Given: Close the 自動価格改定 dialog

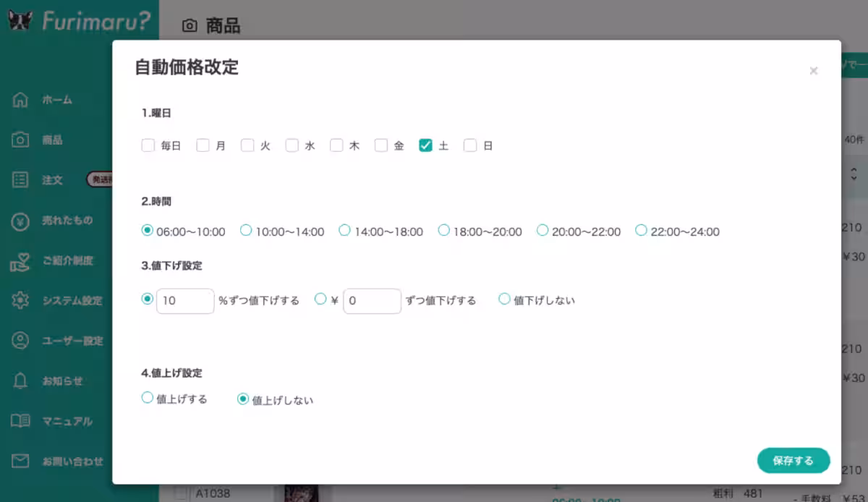Looking at the screenshot, I should click(x=813, y=70).
